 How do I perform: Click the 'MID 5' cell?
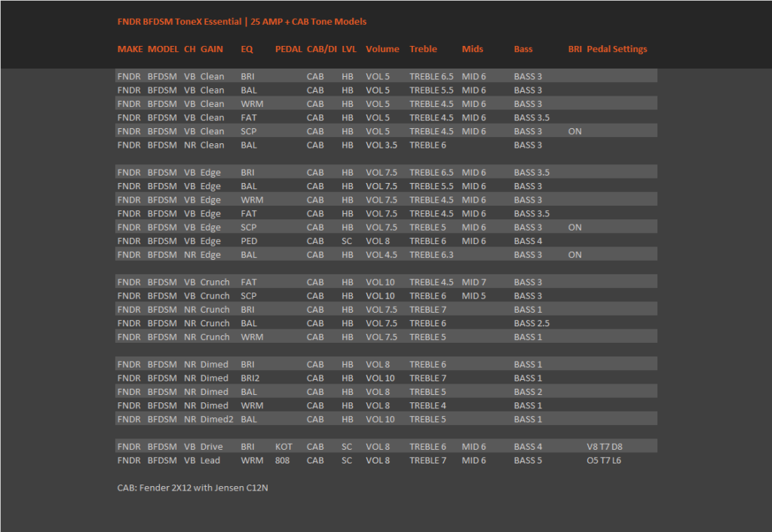[x=473, y=296]
